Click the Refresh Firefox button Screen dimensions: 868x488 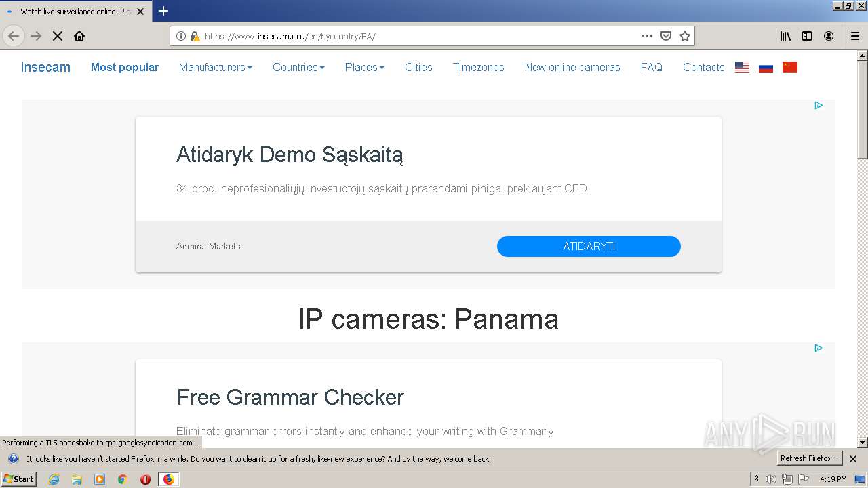pyautogui.click(x=809, y=458)
